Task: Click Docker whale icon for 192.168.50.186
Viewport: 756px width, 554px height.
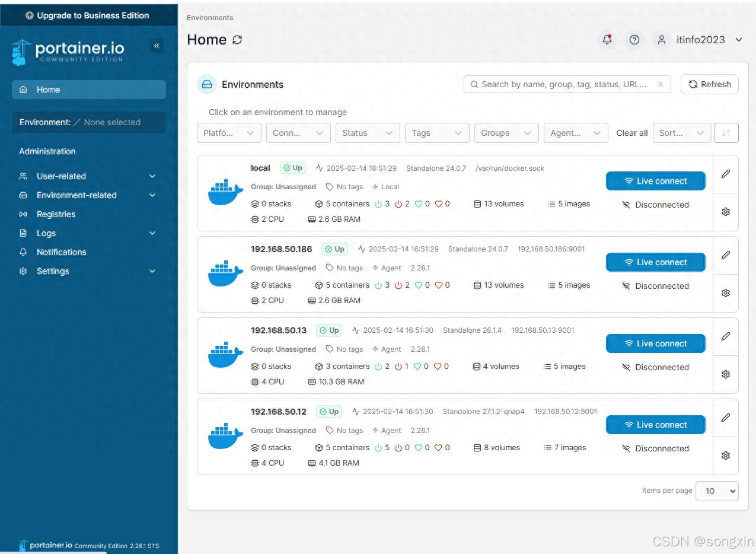Action: click(x=225, y=274)
